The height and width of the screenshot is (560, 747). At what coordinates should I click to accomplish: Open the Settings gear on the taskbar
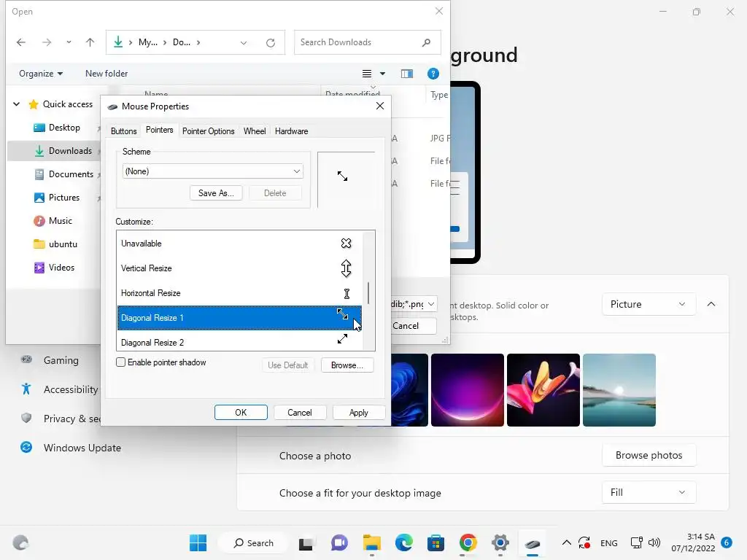pos(500,542)
